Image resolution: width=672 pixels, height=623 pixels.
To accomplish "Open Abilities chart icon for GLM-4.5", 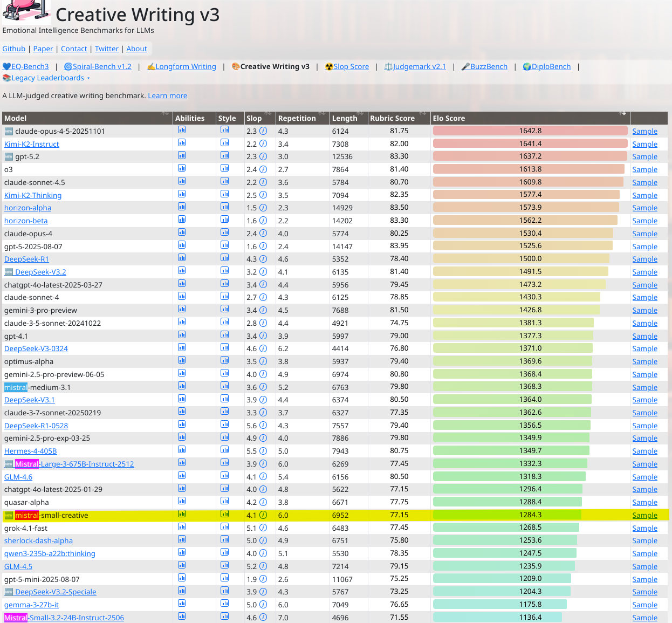I will [182, 565].
